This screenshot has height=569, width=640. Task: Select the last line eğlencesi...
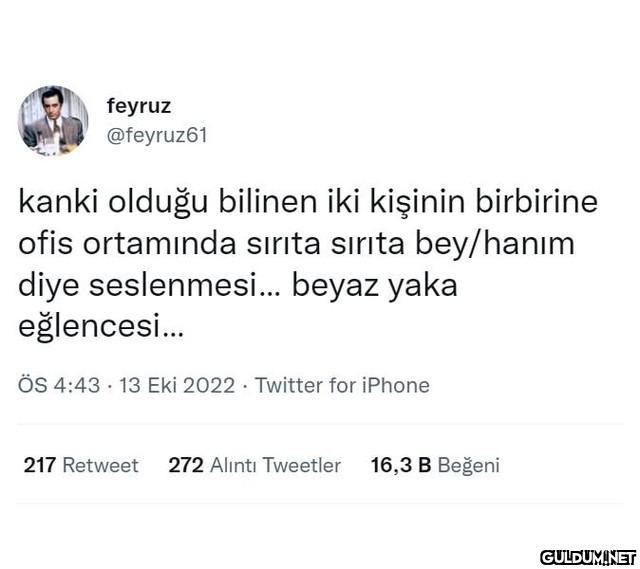point(101,327)
